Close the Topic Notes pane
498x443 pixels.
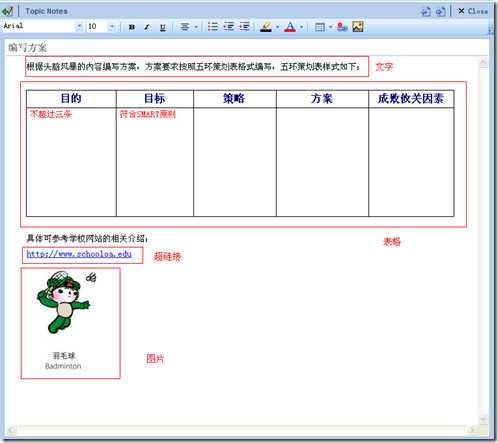pyautogui.click(x=473, y=11)
